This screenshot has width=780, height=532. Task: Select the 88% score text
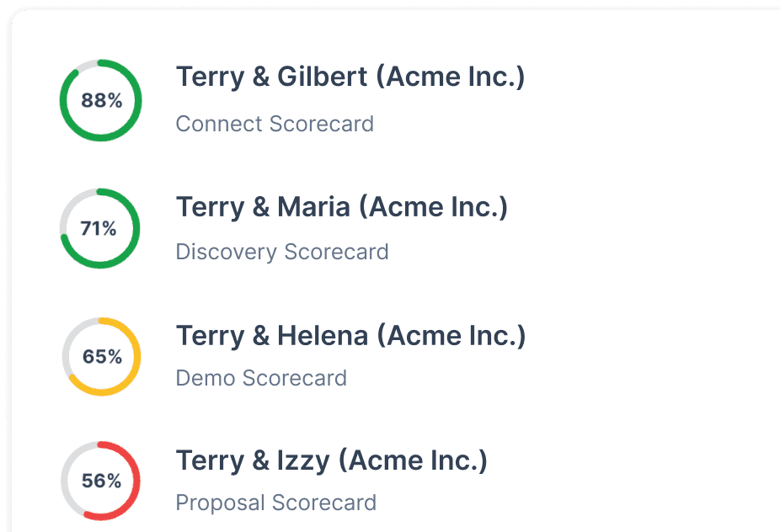tap(101, 101)
